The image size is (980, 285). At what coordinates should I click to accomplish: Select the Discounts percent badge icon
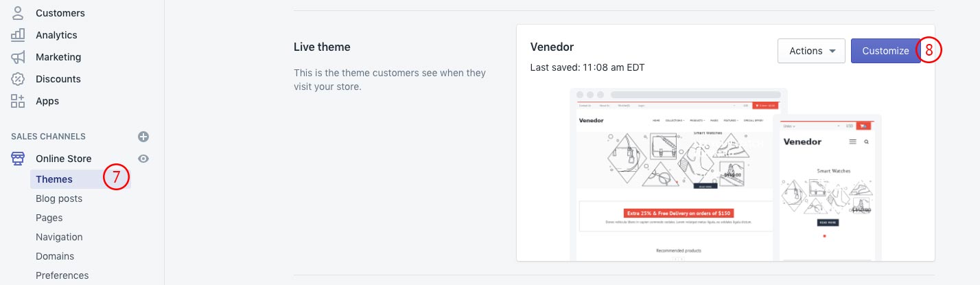[x=18, y=79]
